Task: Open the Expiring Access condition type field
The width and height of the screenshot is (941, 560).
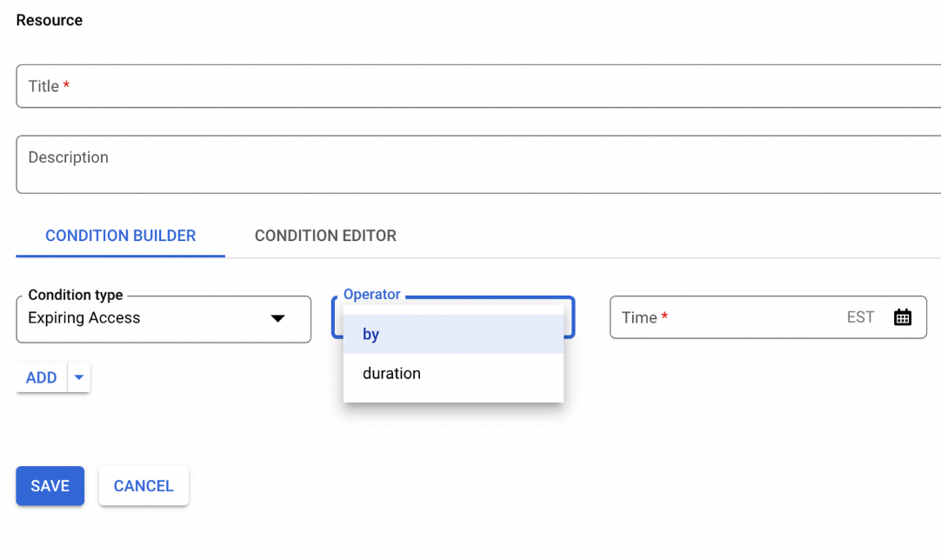Action: (x=139, y=318)
